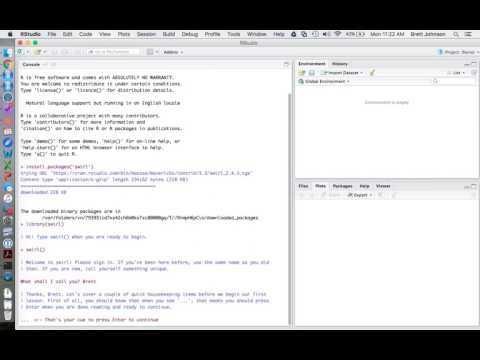
Task: Open Finder from the Dock
Action: 7,53
